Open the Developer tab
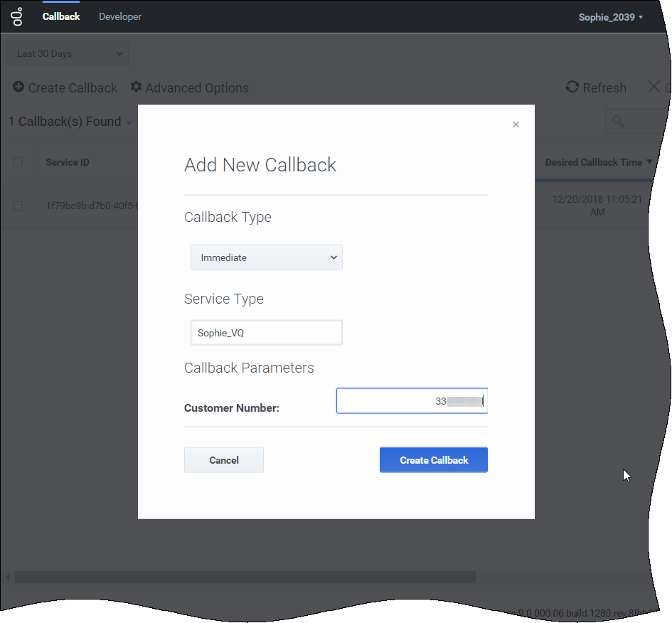672x623 pixels. click(x=120, y=16)
